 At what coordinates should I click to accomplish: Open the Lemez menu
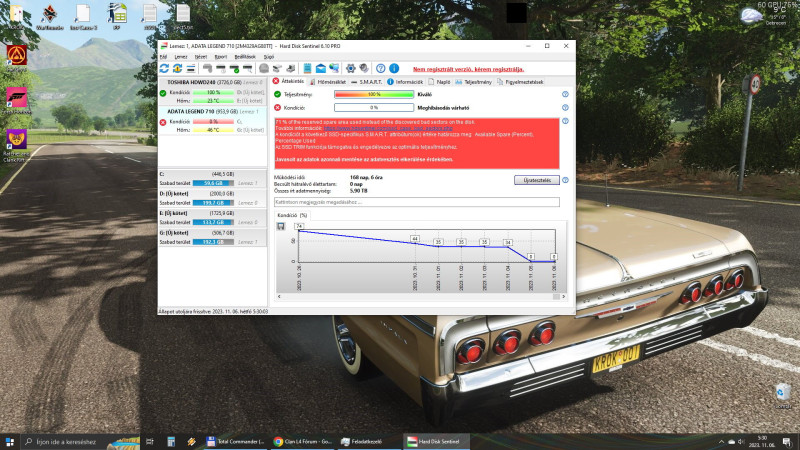[181, 57]
